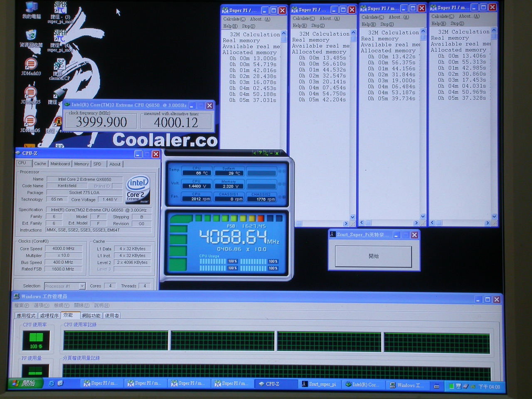Click the right horizontal scroll arrow in the fourth Super PI window
This screenshot has width=532, height=399.
click(x=488, y=223)
